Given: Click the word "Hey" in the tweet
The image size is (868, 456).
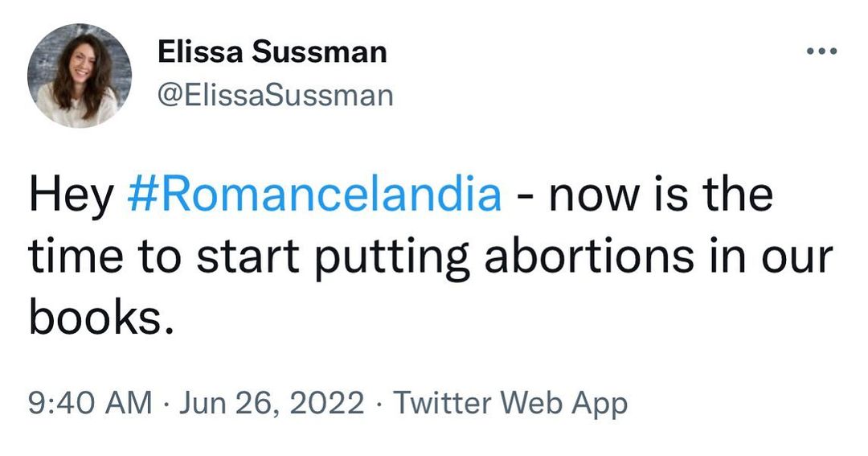Looking at the screenshot, I should point(71,195).
